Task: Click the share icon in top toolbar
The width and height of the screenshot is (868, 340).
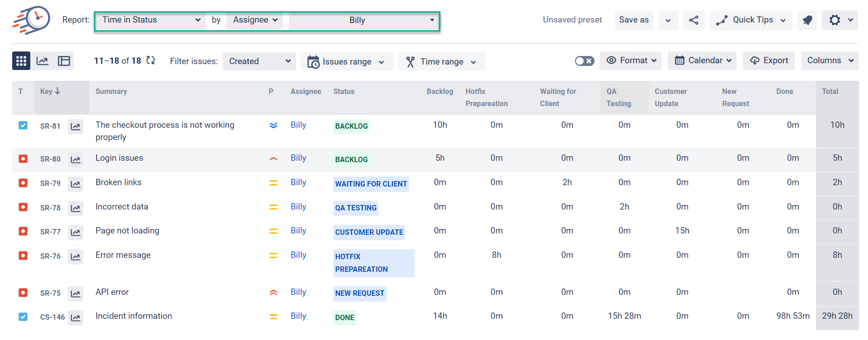Action: [x=693, y=20]
